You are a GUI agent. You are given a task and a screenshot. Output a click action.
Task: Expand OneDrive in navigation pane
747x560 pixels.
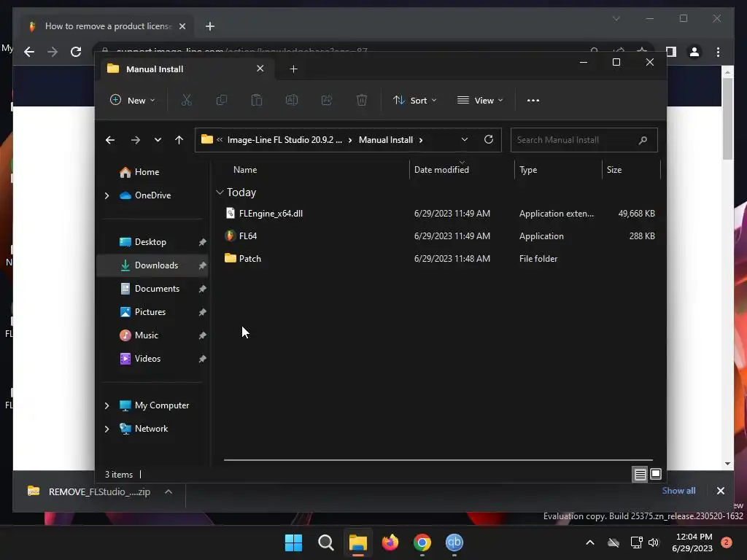click(107, 195)
